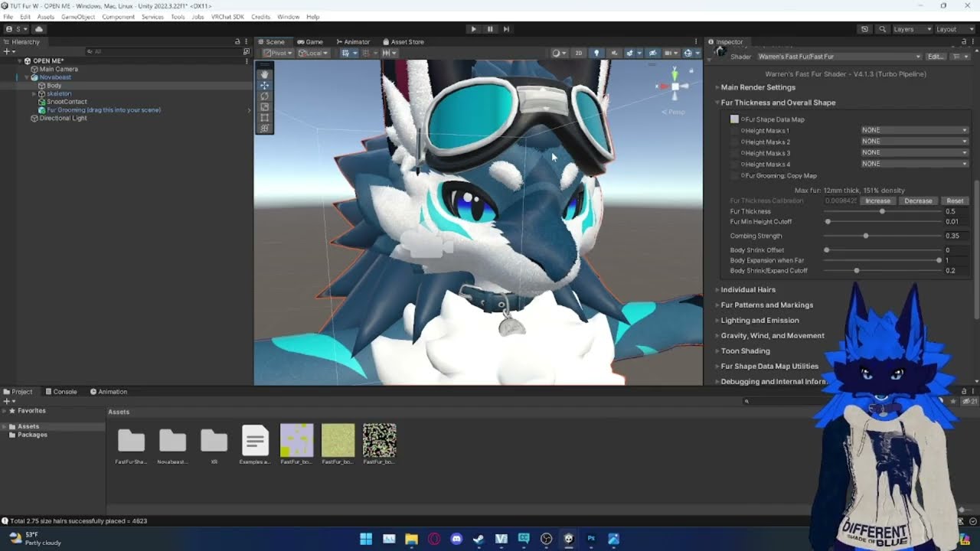This screenshot has height=551, width=980.
Task: Open Discord from the taskbar
Action: [x=456, y=539]
